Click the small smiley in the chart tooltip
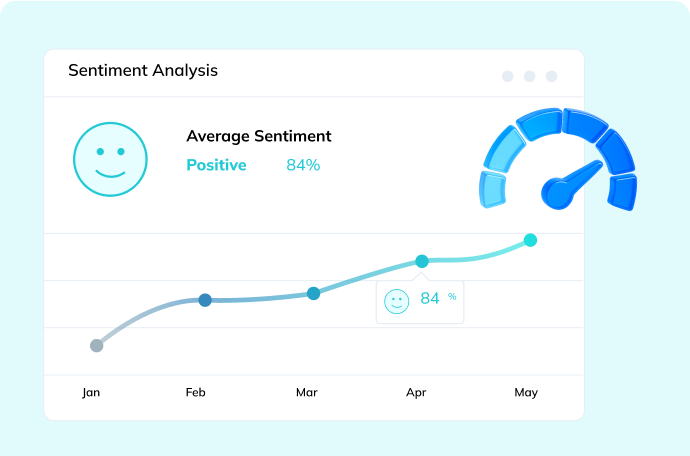The height and width of the screenshot is (456, 690). pos(397,300)
